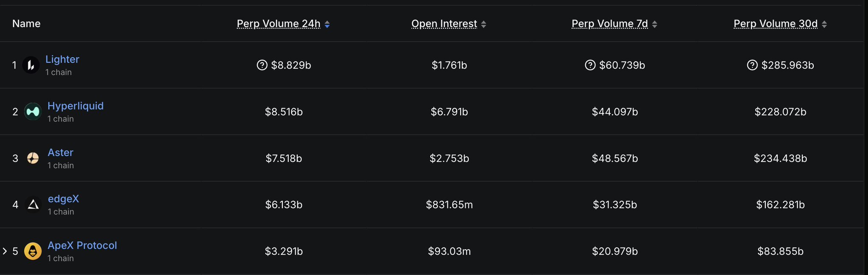The image size is (868, 275).
Task: Open the edgeX protocol link
Action: (63, 199)
